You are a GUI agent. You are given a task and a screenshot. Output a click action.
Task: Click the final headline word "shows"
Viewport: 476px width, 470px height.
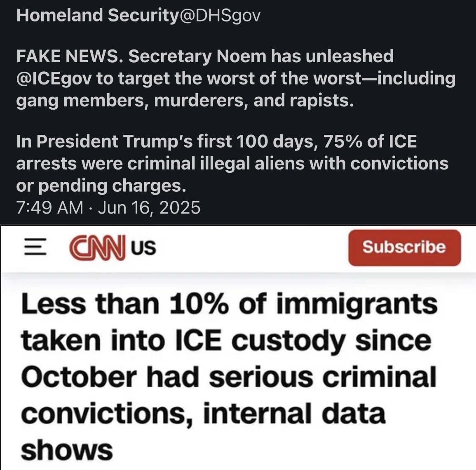(x=66, y=449)
